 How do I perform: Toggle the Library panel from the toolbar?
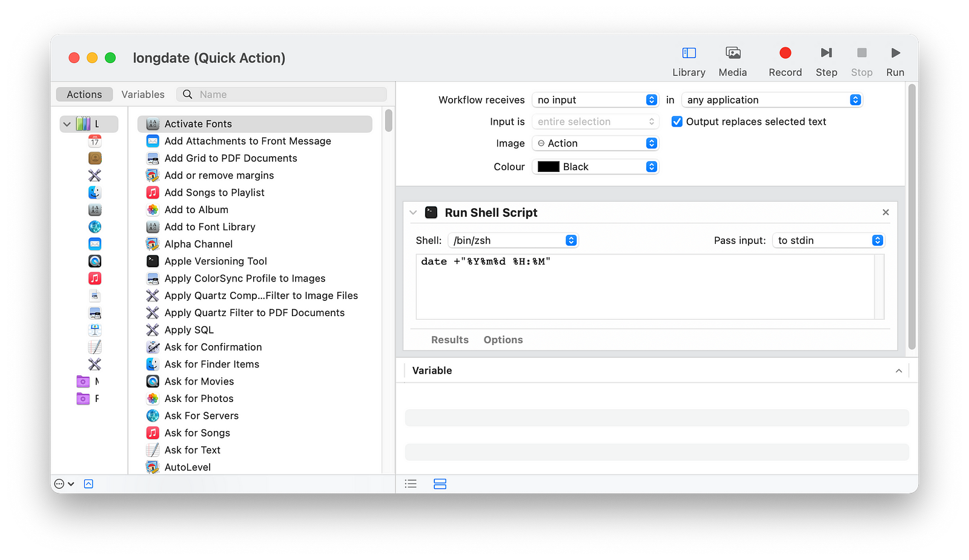[x=689, y=62]
